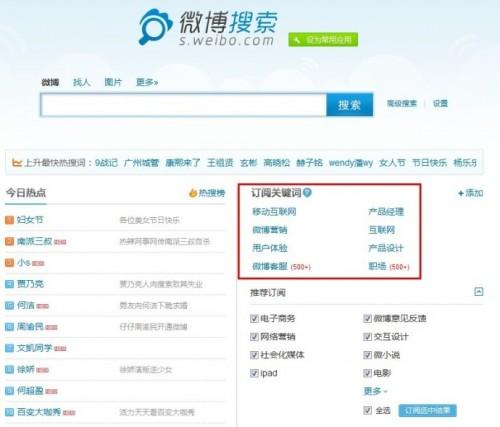Click rank badge beside 何洁

[x=9, y=305]
